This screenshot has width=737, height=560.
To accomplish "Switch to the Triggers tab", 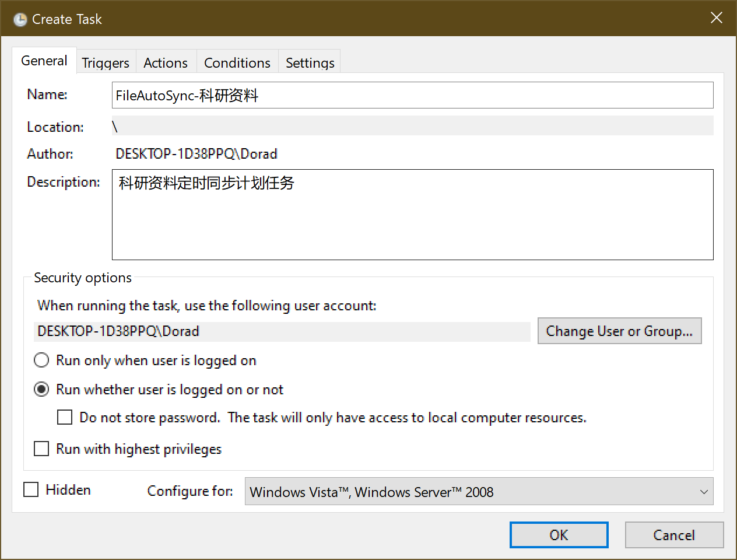I will tap(106, 62).
